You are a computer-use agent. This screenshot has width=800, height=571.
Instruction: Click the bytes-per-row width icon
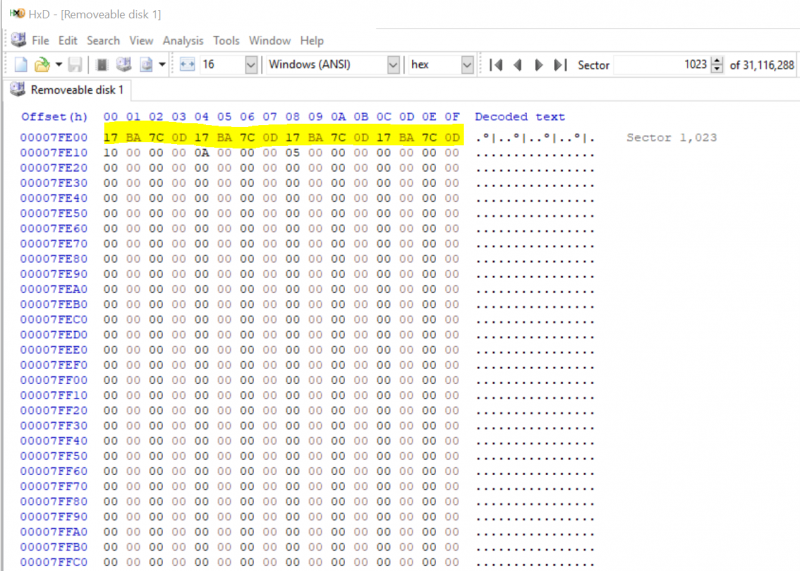click(187, 65)
